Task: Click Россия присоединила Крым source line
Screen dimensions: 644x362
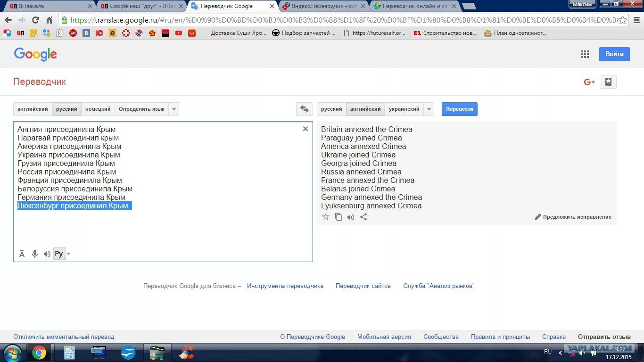Action: [x=66, y=172]
